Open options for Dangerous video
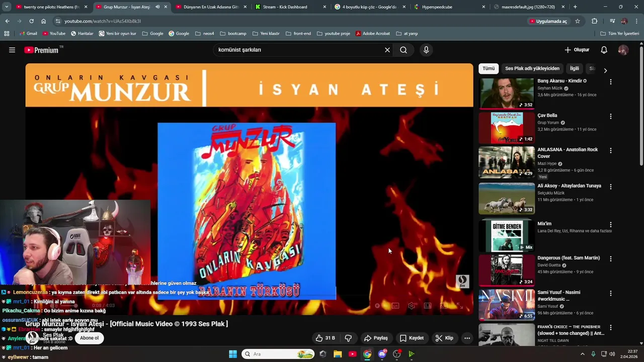This screenshot has width=644, height=362. (611, 258)
